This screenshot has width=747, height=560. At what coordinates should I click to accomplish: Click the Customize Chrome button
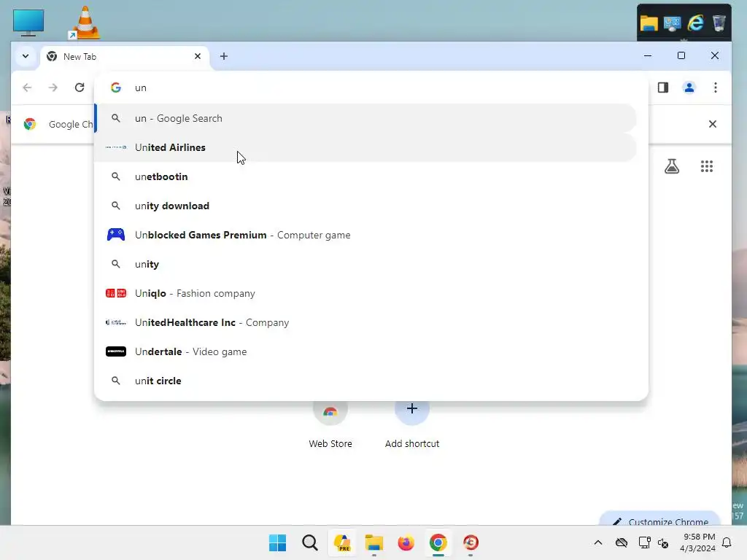tap(659, 520)
